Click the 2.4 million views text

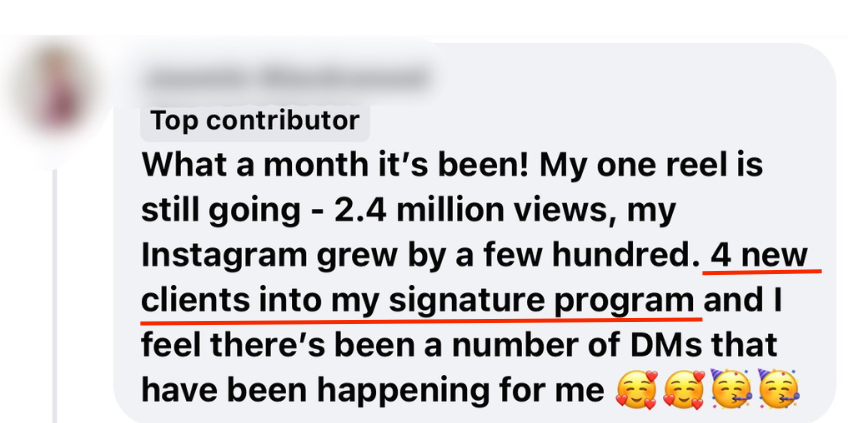[x=476, y=209]
